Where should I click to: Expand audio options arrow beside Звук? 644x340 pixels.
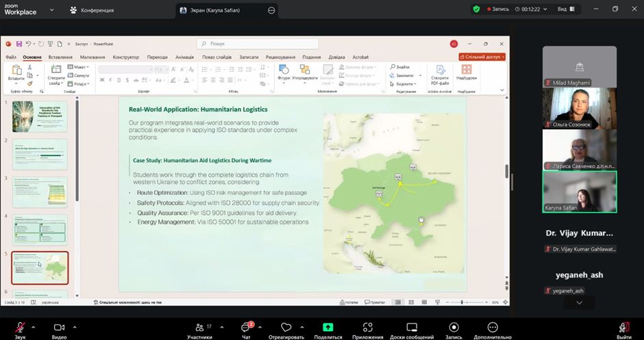coord(33,327)
